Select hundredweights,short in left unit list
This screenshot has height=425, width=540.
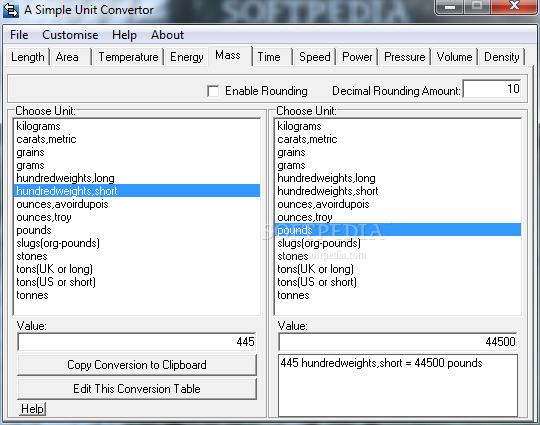137,191
